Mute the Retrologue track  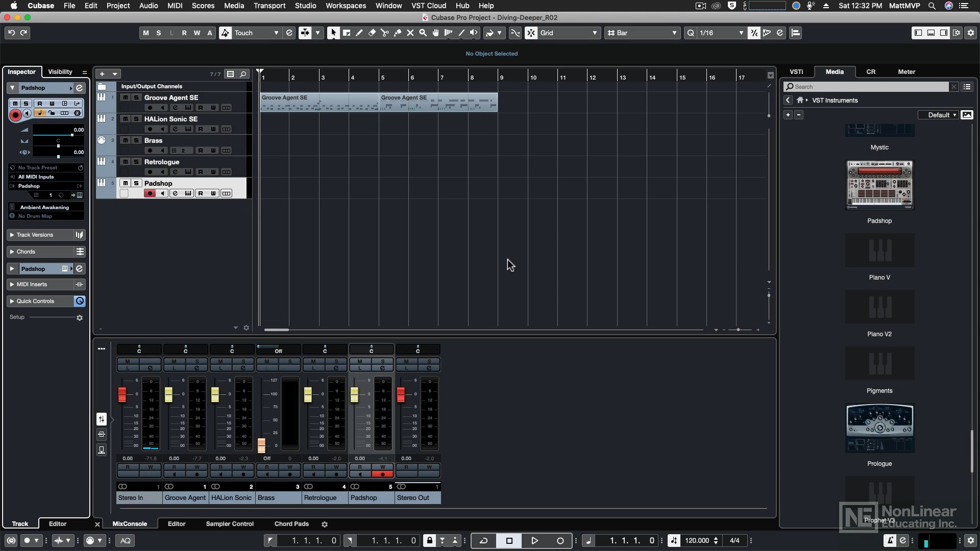125,162
